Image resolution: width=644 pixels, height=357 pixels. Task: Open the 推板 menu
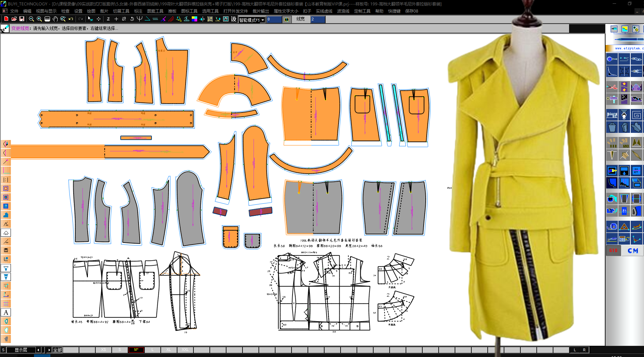172,11
